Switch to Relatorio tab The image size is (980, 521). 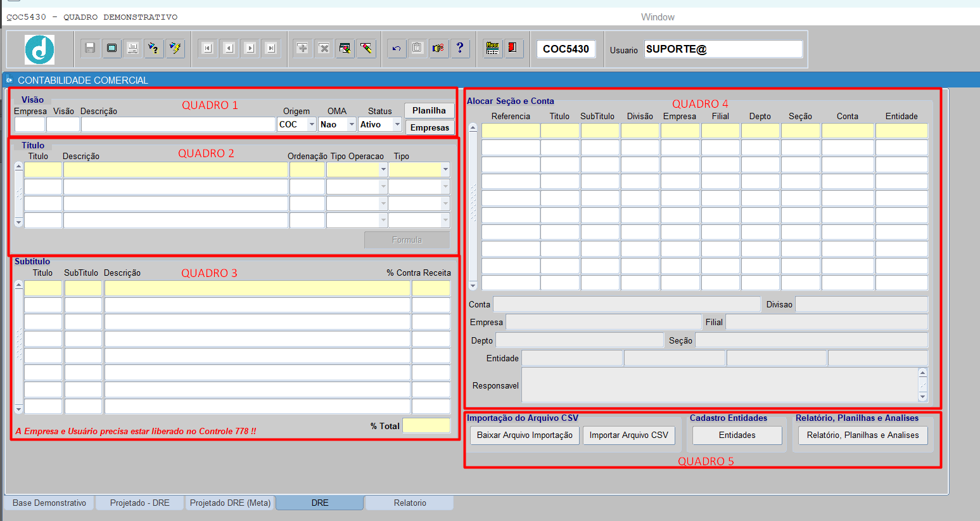(410, 503)
